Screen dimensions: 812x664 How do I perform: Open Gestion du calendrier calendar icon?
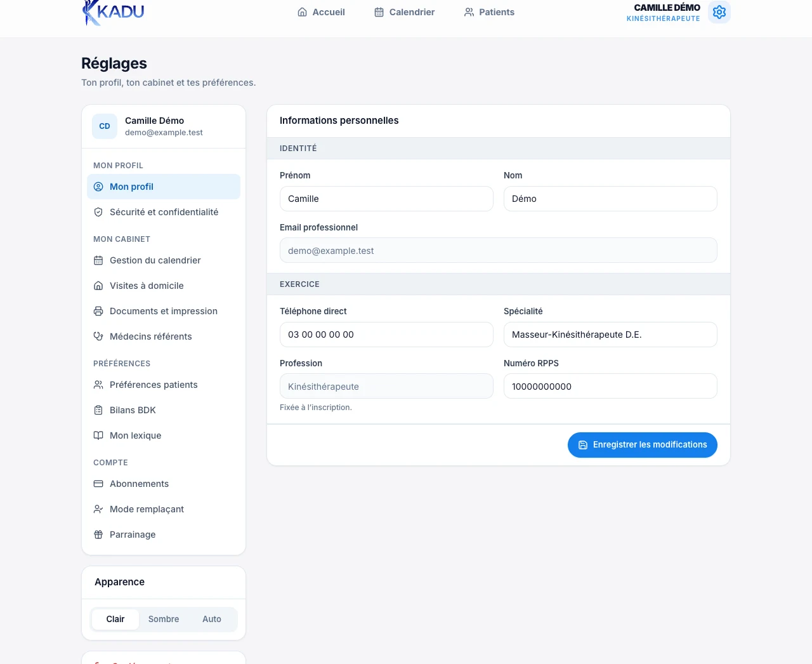pyautogui.click(x=98, y=260)
